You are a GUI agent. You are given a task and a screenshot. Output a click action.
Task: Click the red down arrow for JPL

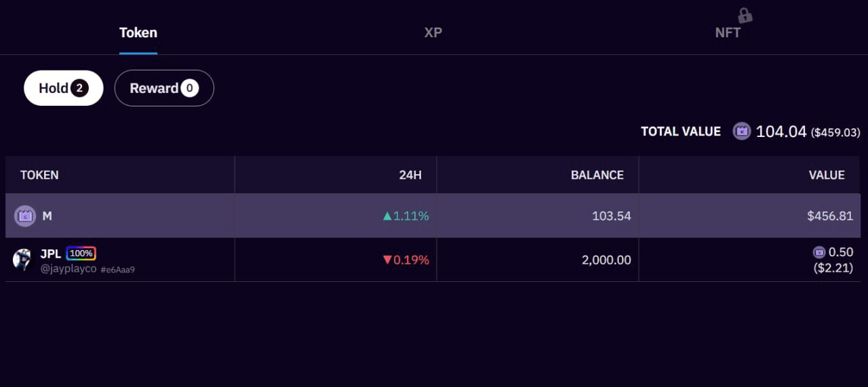(x=387, y=260)
